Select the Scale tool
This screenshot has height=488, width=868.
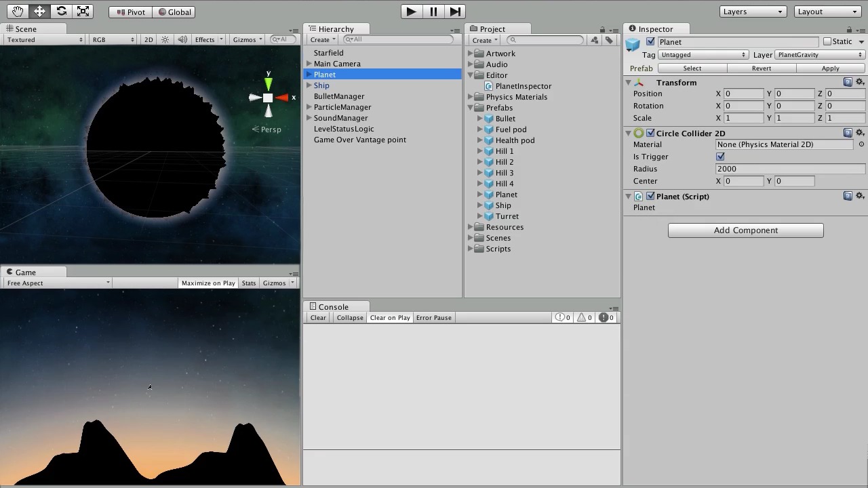click(83, 12)
